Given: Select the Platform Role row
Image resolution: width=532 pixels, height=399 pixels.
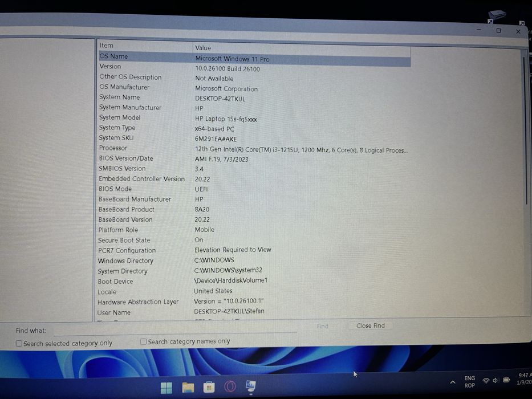Looking at the screenshot, I should 254,230.
